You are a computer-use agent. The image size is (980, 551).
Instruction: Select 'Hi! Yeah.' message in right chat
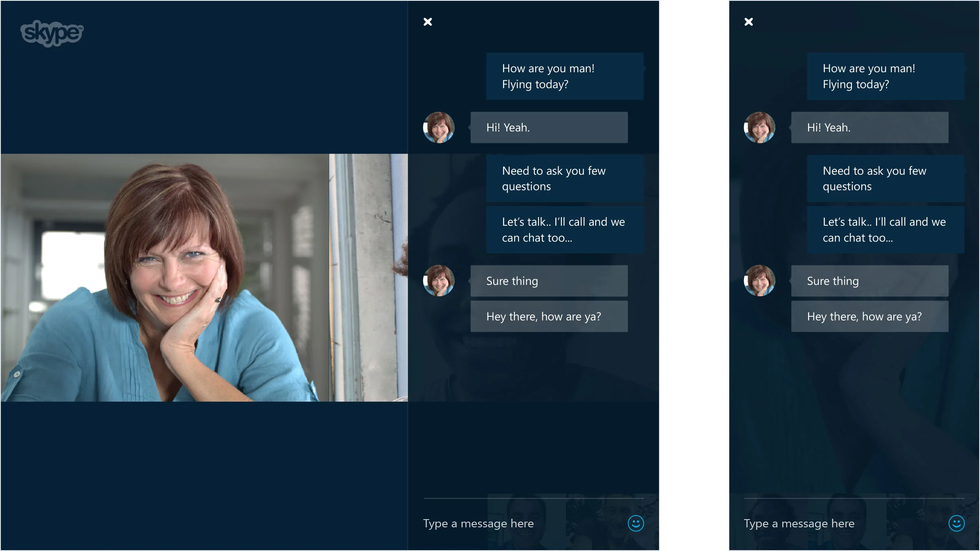coord(869,127)
